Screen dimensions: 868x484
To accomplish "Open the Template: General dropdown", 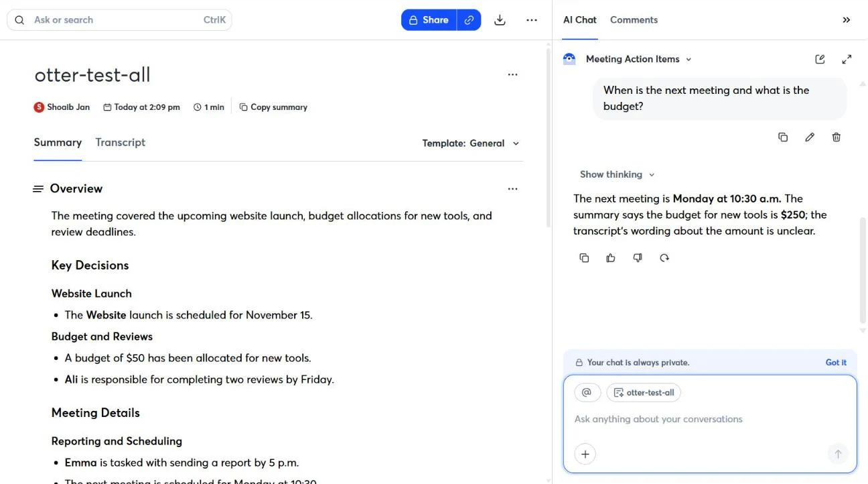I will (x=471, y=143).
